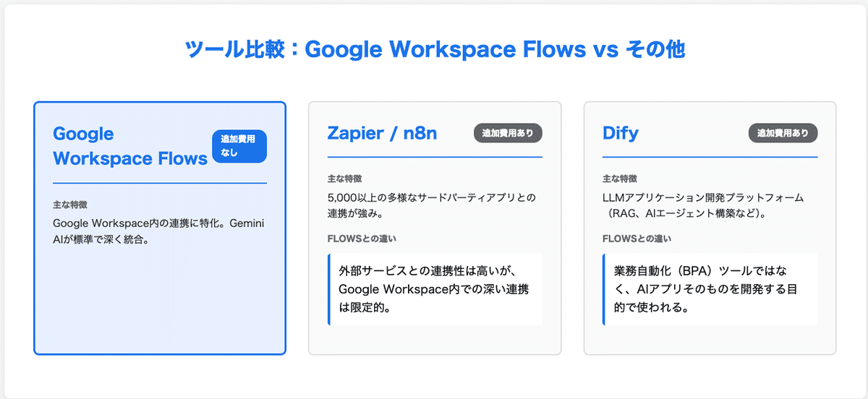Click blue divider under Dify heading
Viewport: 868px width, 399px height.
(710, 157)
